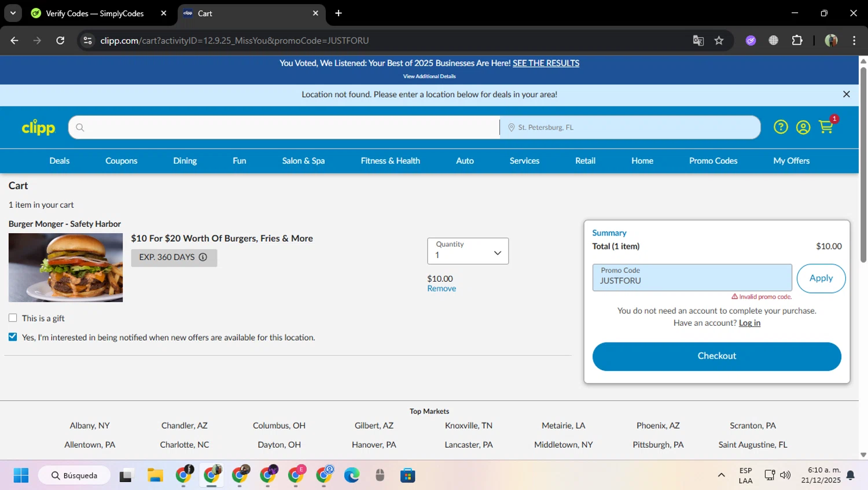Screen dimensions: 868x490
Task: Open the Columbus, OH market link
Action: (x=279, y=426)
